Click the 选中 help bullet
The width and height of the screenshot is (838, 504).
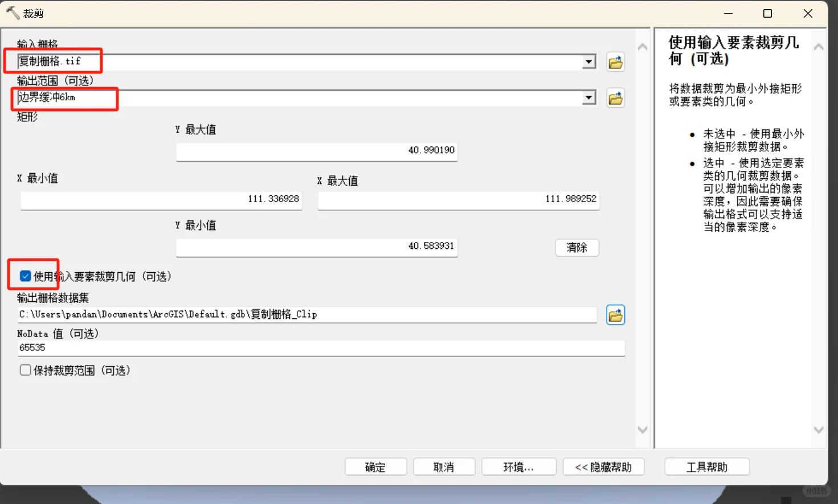click(x=754, y=195)
